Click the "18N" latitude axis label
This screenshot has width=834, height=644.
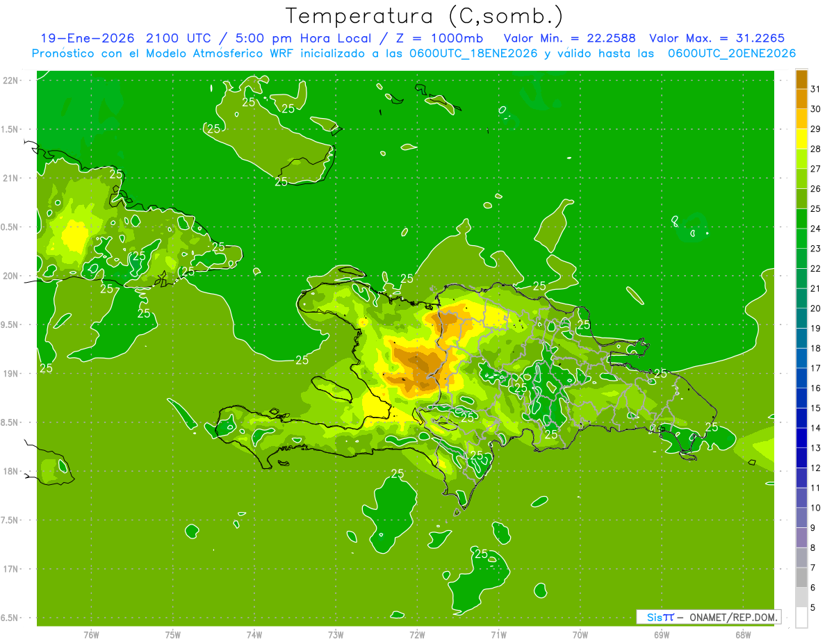[11, 471]
